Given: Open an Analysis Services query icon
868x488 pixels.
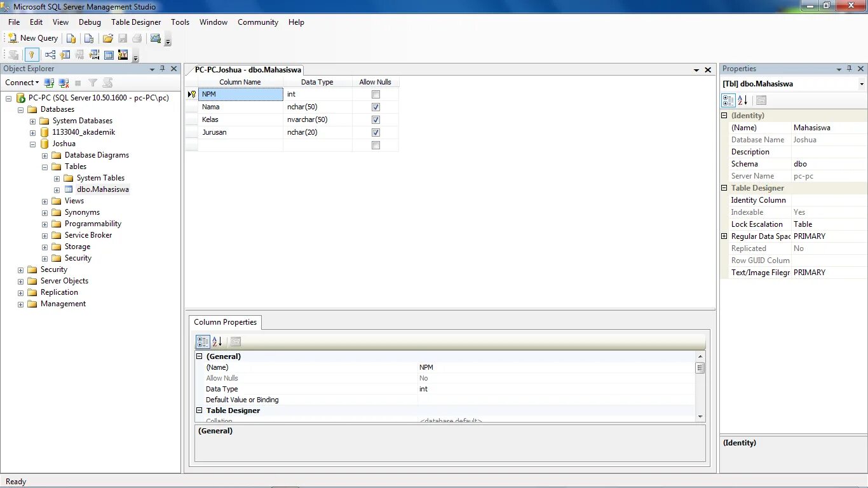Looking at the screenshot, I should (89, 39).
